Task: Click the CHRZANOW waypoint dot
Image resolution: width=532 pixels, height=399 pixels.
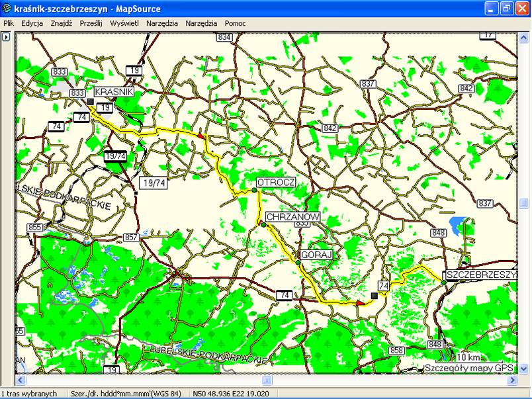Action: pyautogui.click(x=263, y=224)
